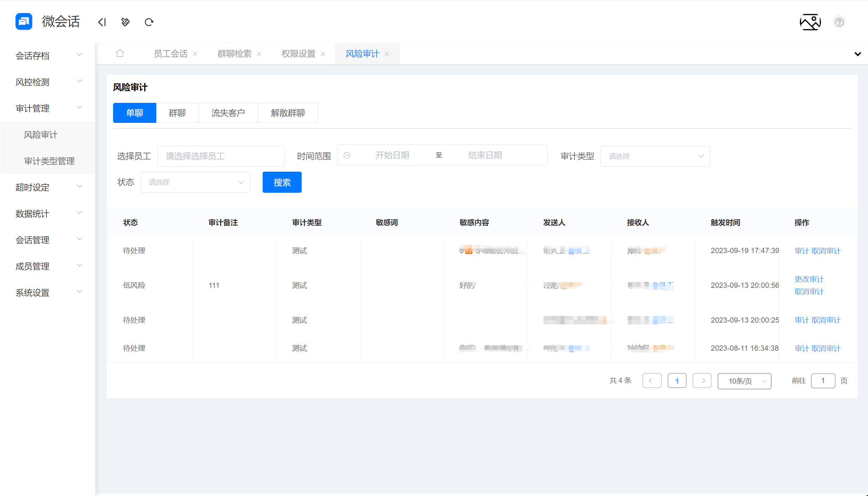The width and height of the screenshot is (868, 496).
Task: Open the 审计类型 dropdown
Action: 655,156
